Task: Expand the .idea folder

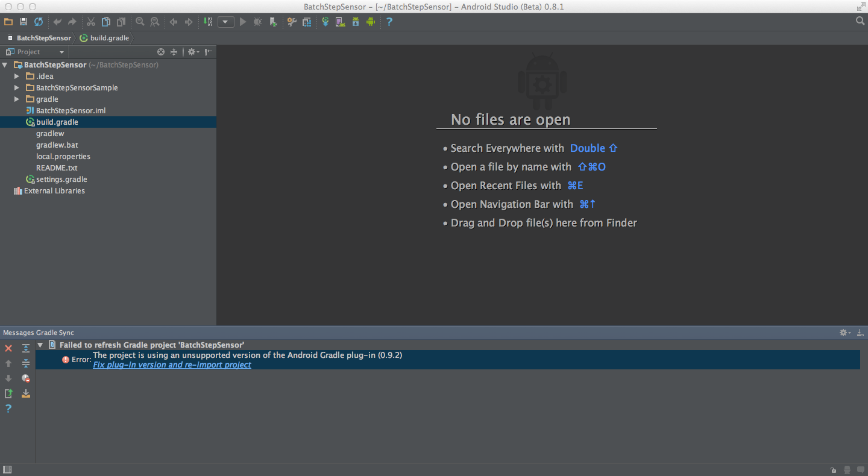Action: coord(17,77)
